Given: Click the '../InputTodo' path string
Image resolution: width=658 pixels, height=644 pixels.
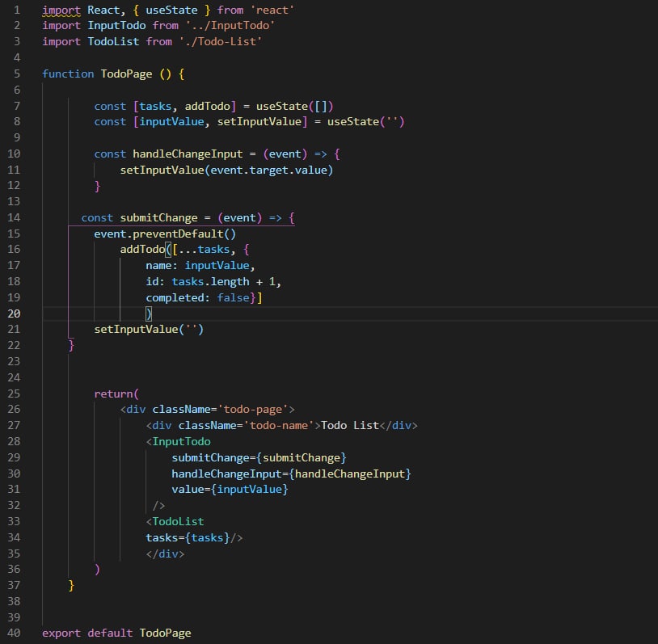Looking at the screenshot, I should pos(230,26).
